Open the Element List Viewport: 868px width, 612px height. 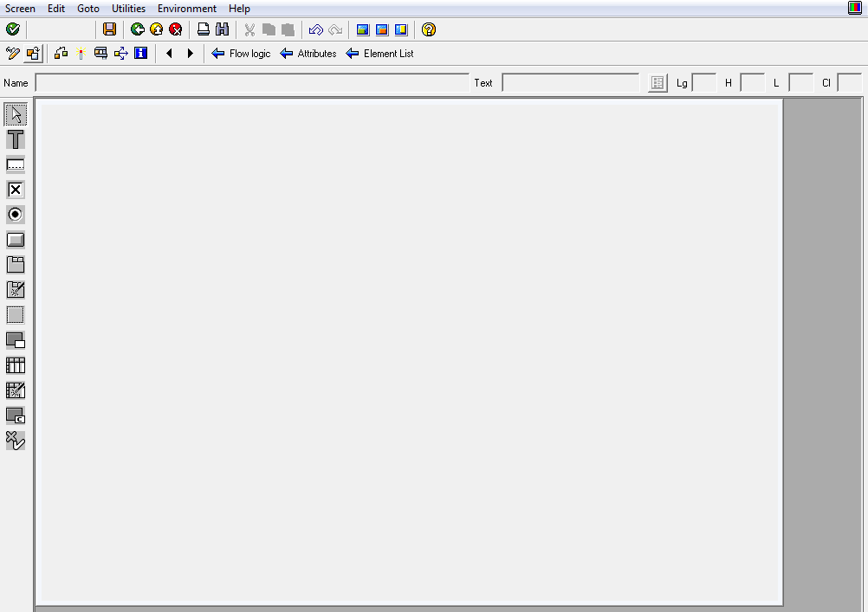379,53
